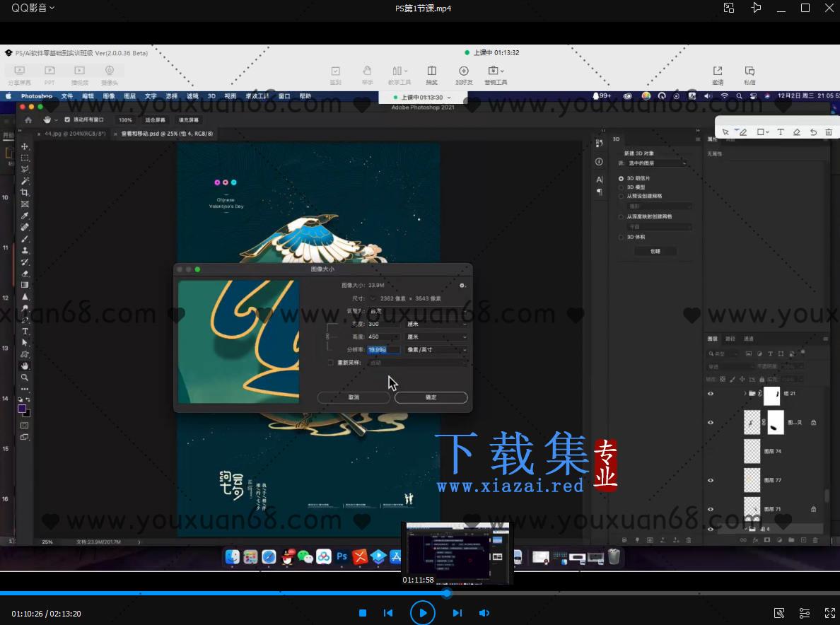Select the Healing Brush tool
Image resolution: width=840 pixels, height=625 pixels.
25,227
